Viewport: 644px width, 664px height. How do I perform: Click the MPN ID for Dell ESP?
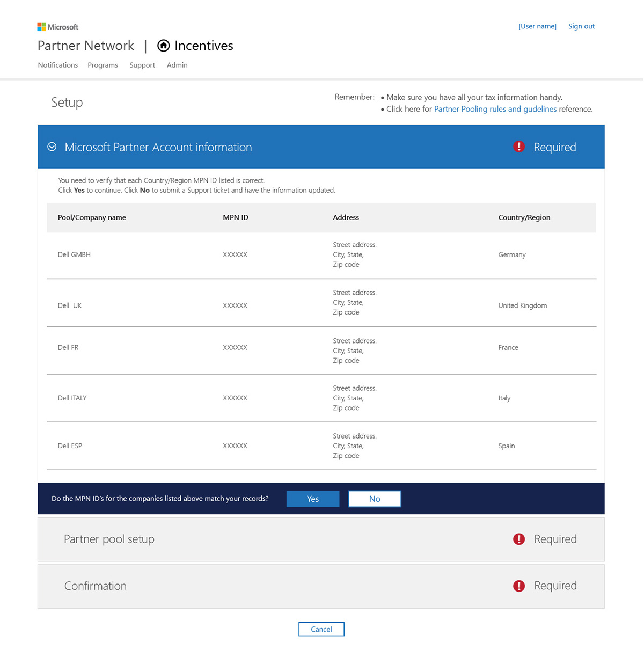point(235,446)
